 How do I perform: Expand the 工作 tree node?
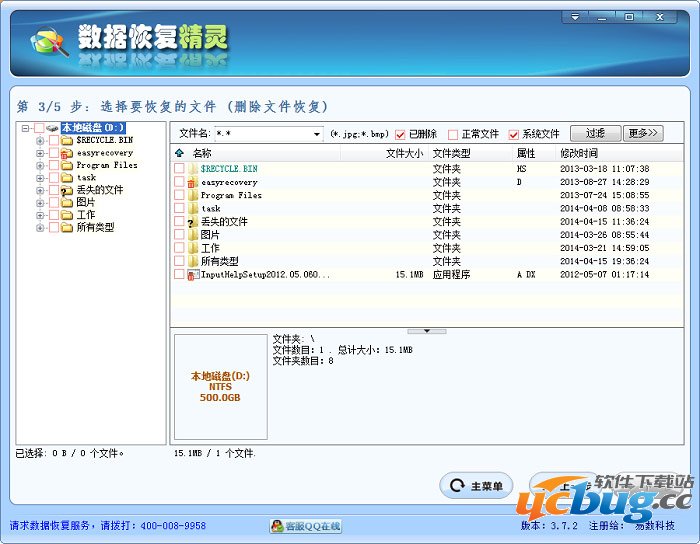tap(40, 216)
